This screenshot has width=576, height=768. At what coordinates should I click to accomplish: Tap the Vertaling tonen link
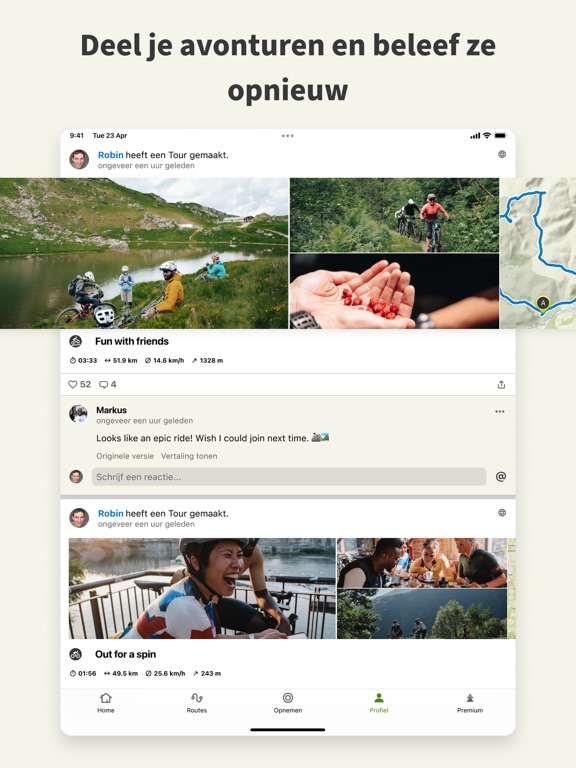[x=189, y=456]
